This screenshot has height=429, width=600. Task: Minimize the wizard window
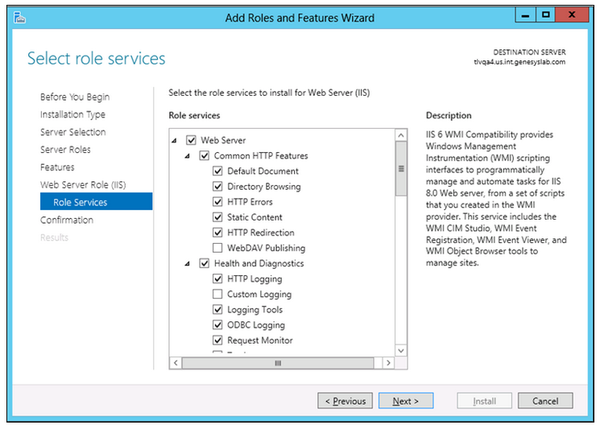tap(525, 15)
